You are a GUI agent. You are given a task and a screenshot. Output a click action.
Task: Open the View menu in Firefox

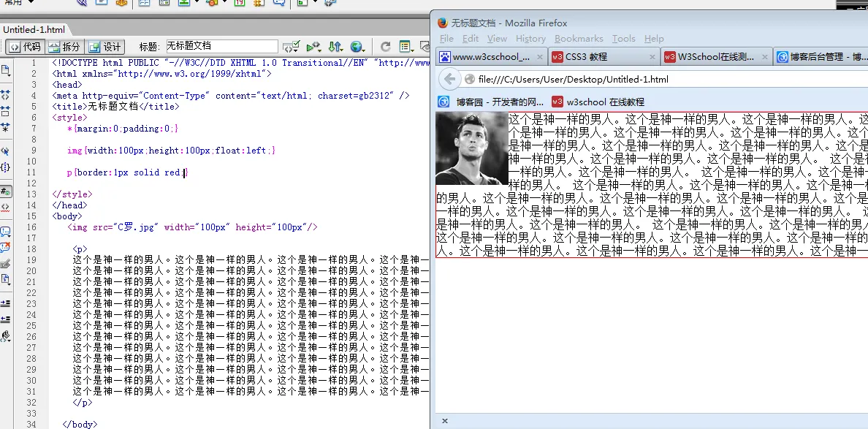click(497, 38)
